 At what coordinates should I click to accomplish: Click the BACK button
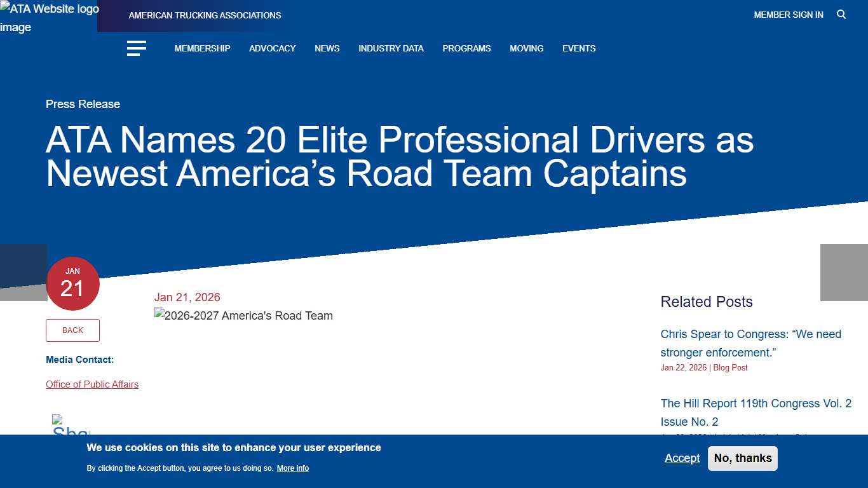point(72,330)
